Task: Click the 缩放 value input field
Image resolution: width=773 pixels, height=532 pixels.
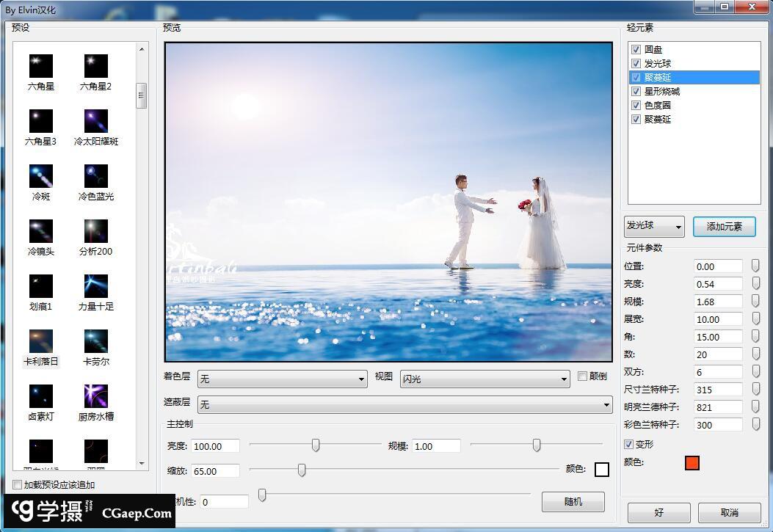Action: [x=215, y=471]
